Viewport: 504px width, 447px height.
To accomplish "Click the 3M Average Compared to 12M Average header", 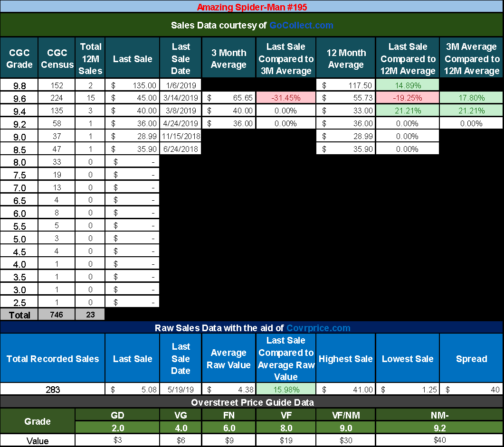I will (x=471, y=58).
